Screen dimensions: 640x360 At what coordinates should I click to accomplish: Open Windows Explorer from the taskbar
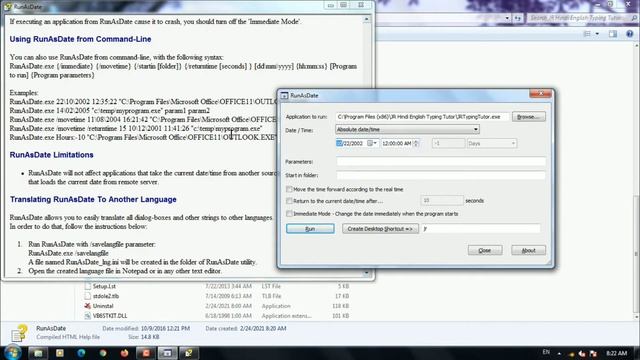click(x=38, y=353)
